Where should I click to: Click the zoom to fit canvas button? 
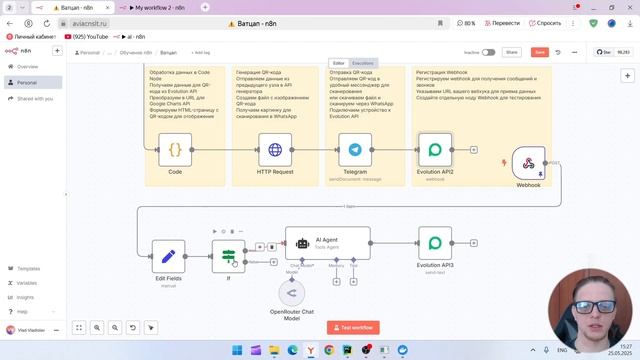coord(79,328)
